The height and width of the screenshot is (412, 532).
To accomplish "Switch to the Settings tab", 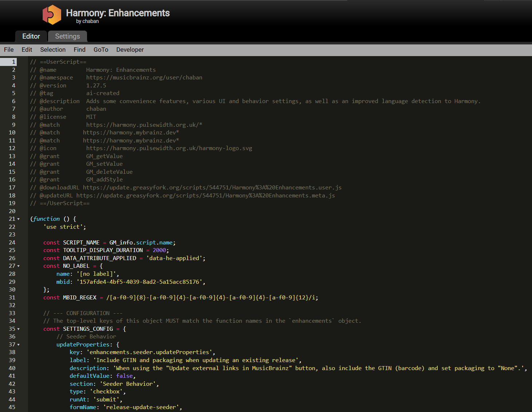I will tap(67, 36).
